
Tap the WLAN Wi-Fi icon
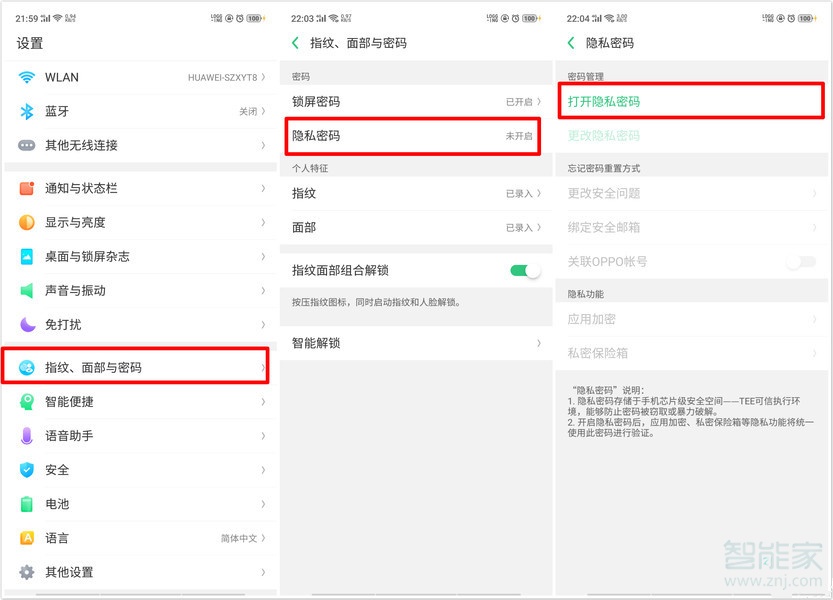pyautogui.click(x=27, y=77)
